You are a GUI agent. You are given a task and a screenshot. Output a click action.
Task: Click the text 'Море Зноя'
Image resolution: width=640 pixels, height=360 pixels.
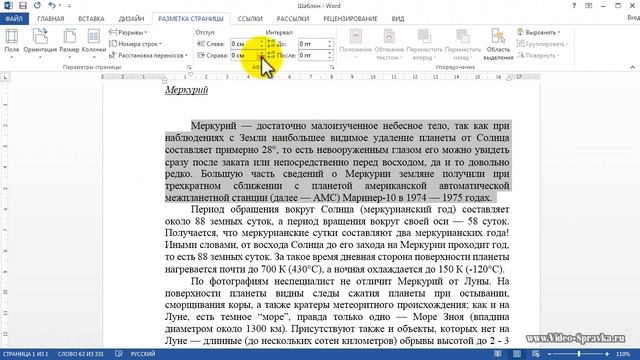coord(438,317)
